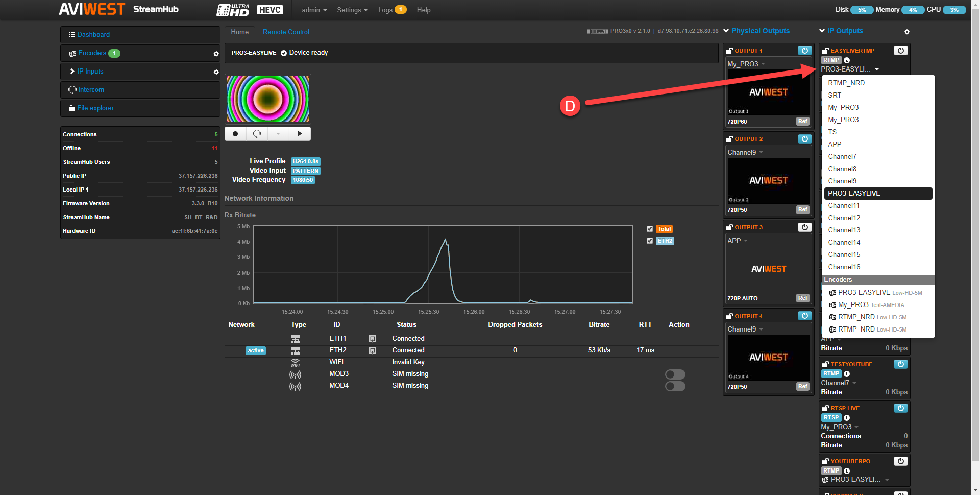This screenshot has width=980, height=495.
Task: Click the YOUTUBERPO info icon
Action: 847,471
